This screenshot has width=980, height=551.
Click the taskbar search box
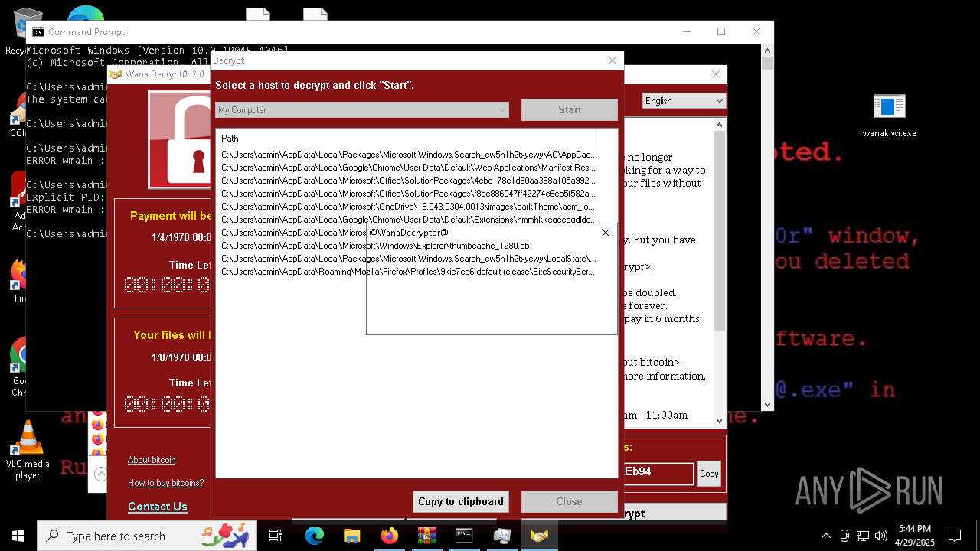click(147, 536)
